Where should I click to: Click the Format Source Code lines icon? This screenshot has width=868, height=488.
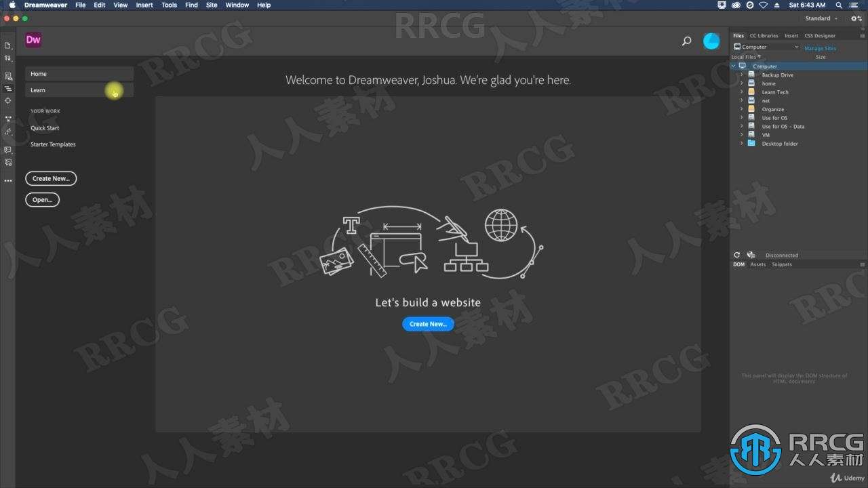point(8,89)
